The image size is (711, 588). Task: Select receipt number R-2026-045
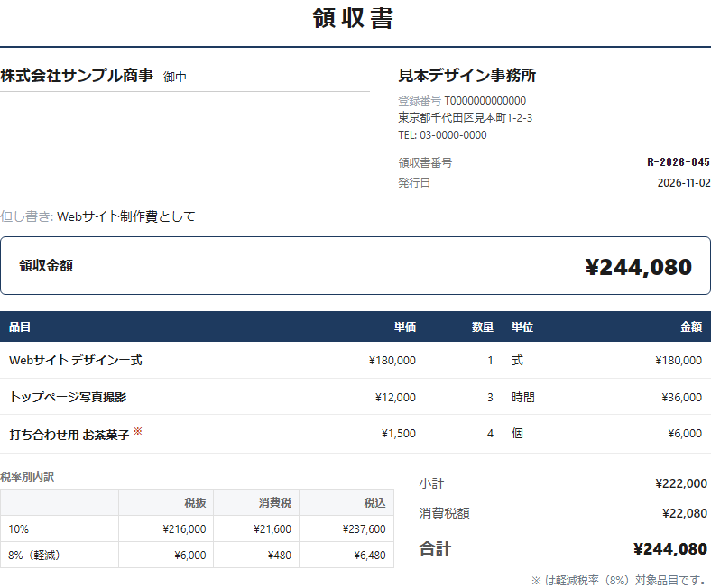679,162
